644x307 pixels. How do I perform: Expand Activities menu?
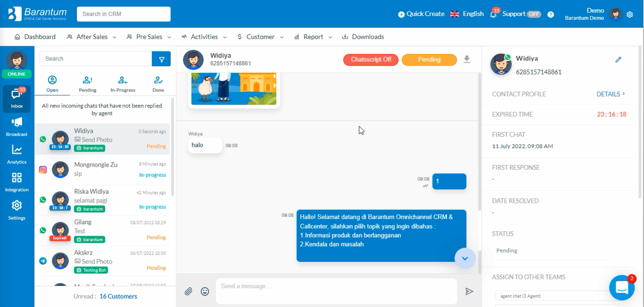point(204,37)
